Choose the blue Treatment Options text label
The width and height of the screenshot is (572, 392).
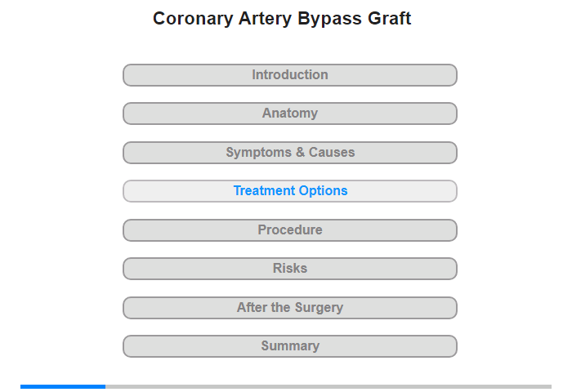point(290,191)
